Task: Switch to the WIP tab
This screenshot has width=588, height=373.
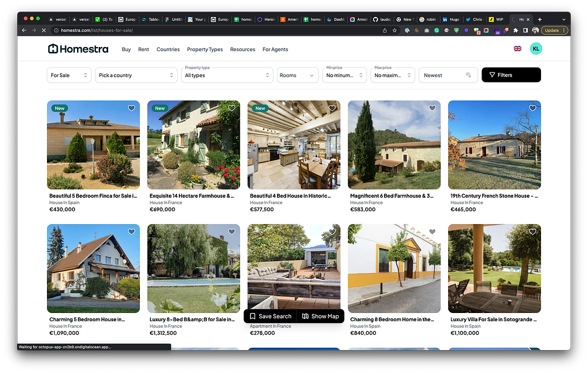Action: tap(497, 19)
